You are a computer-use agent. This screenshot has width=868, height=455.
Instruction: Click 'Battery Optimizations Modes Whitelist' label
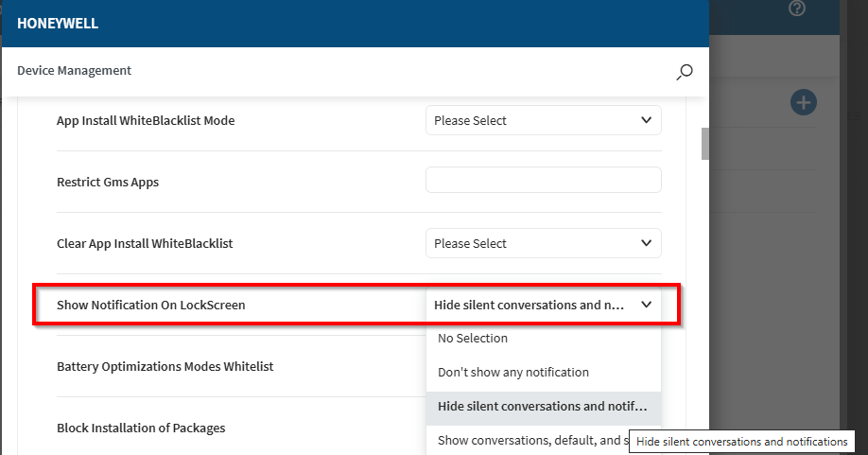(165, 366)
